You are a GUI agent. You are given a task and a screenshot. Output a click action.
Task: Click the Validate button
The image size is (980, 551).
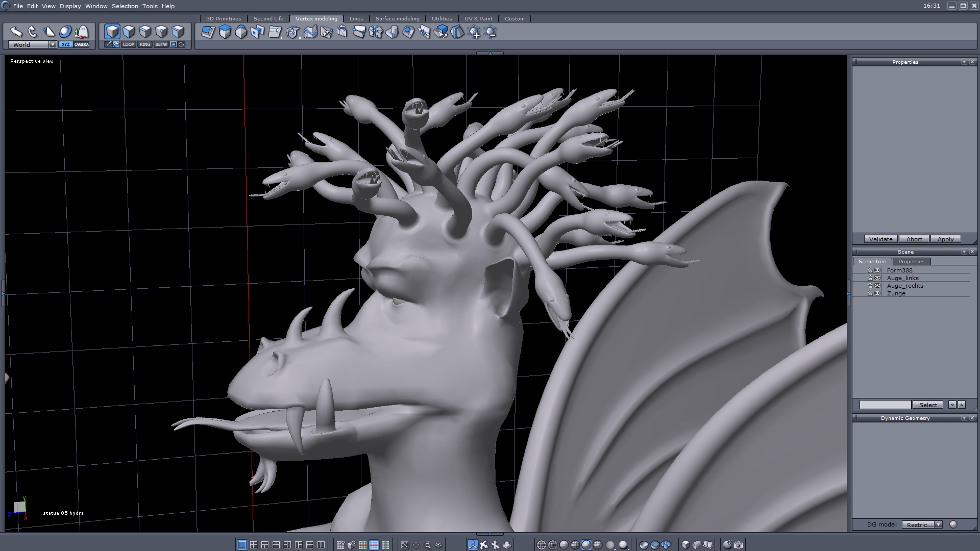[x=880, y=239]
